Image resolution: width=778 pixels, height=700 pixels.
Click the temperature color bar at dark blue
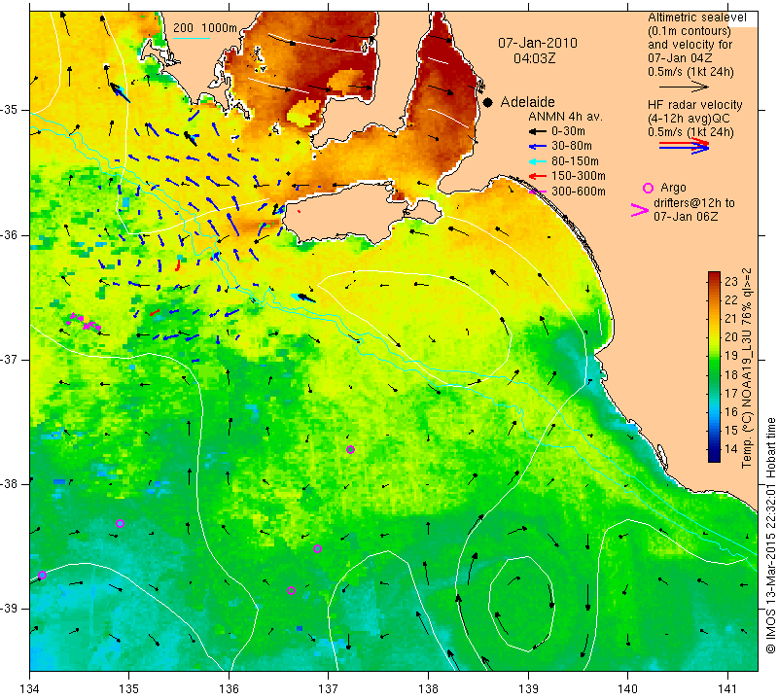(x=714, y=456)
